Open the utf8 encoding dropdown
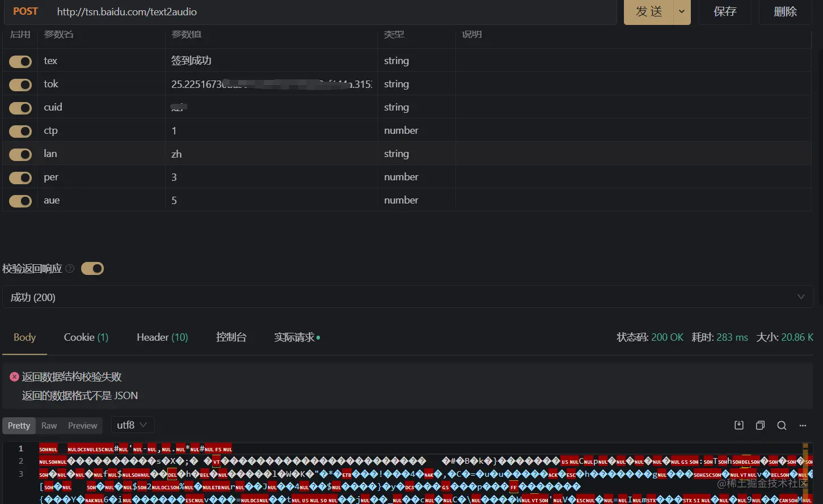The image size is (823, 504). tap(132, 425)
